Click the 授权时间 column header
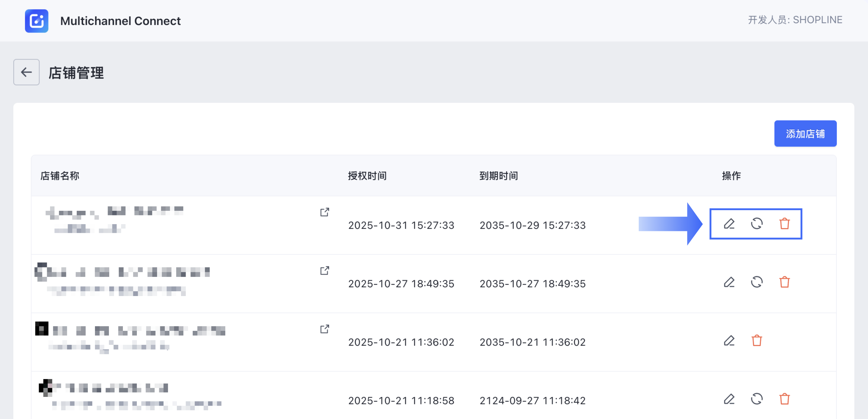Screen dimensions: 868x419 pyautogui.click(x=367, y=176)
